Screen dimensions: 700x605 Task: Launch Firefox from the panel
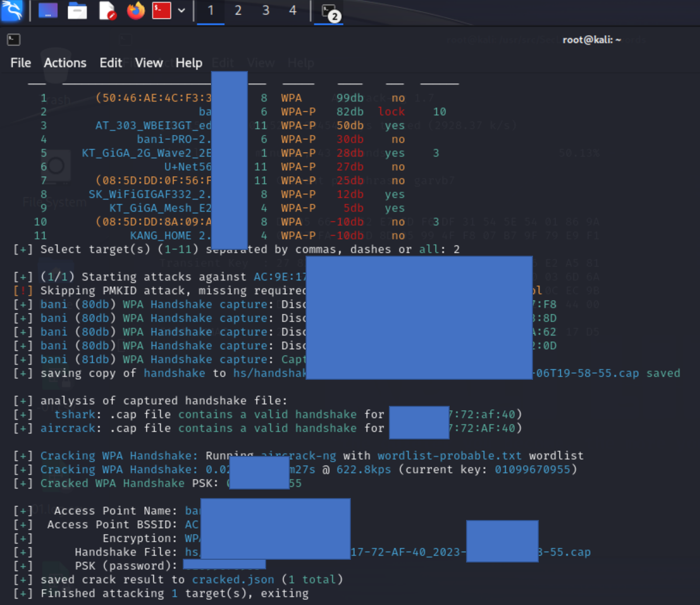click(x=136, y=11)
